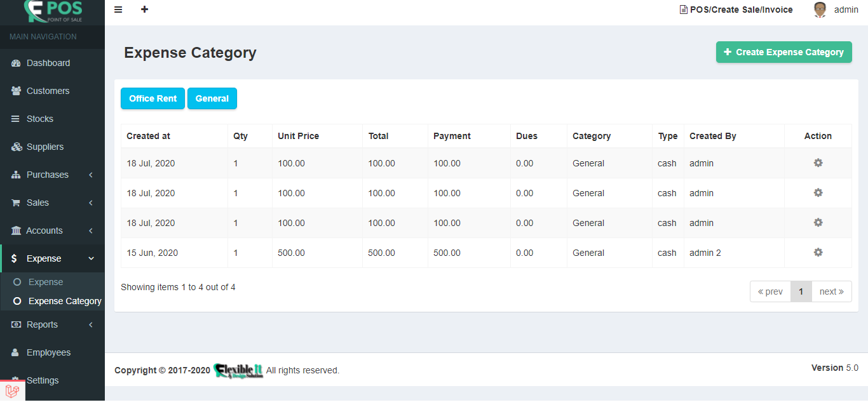Click the Suppliers truck icon

16,146
